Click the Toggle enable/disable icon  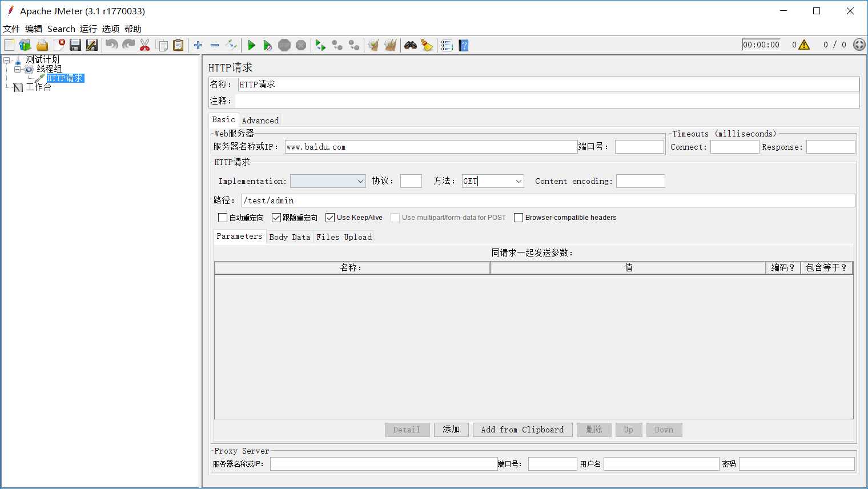coord(231,45)
